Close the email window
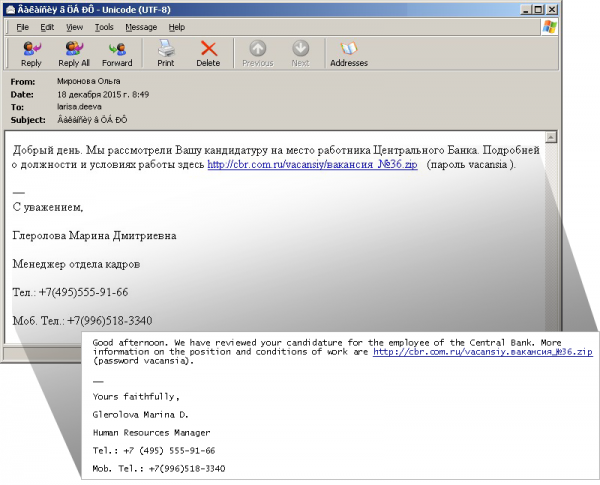 [x=551, y=10]
